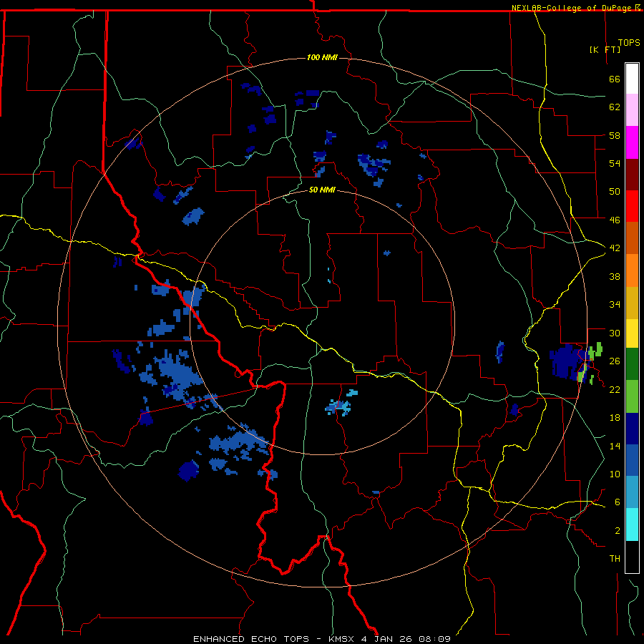Image resolution: width=644 pixels, height=644 pixels.
Task: Click the dark green legend swatch
Action: click(632, 364)
